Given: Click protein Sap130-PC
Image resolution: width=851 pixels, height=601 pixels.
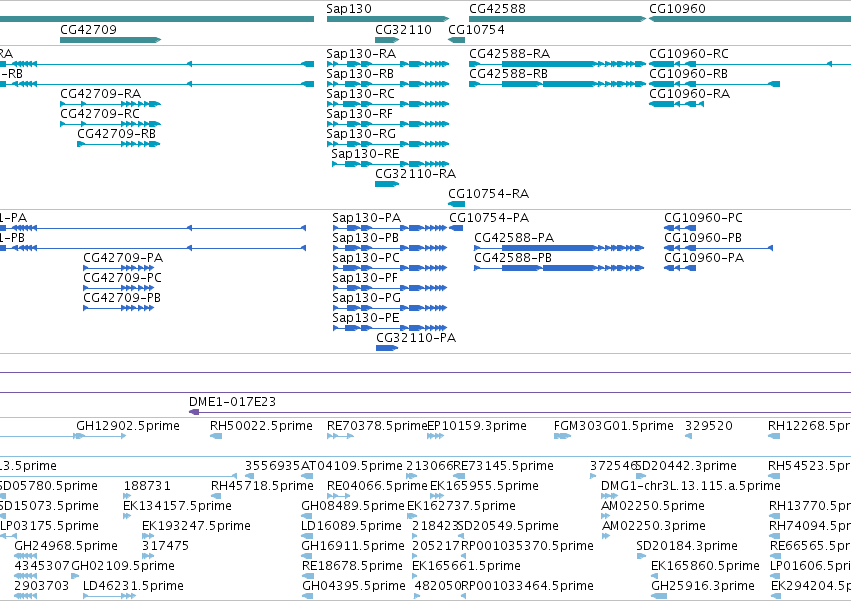Looking at the screenshot, I should [366, 258].
